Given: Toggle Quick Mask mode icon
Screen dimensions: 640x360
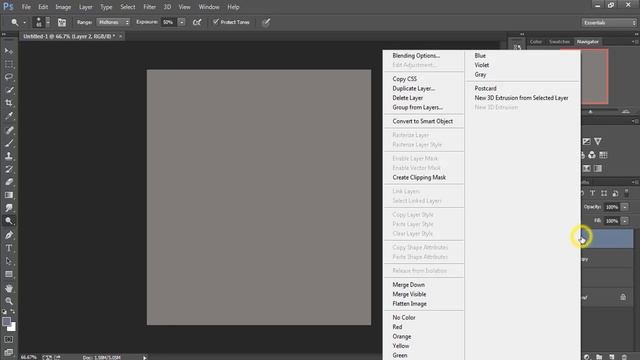Looking at the screenshot, I should (x=9, y=340).
